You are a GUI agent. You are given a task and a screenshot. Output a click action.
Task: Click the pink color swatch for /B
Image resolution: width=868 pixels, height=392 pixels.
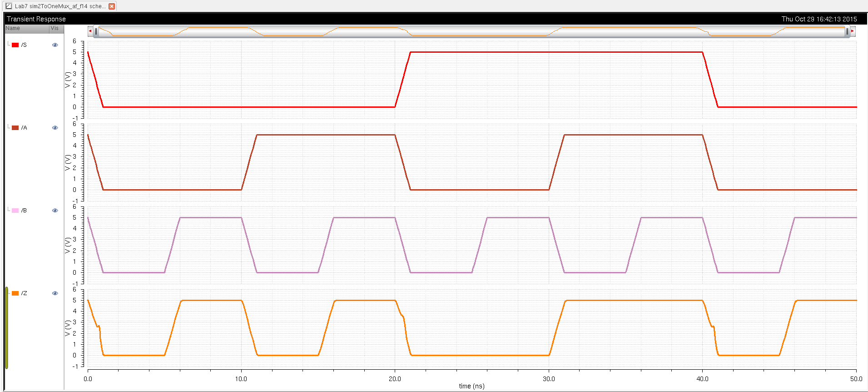pos(15,211)
